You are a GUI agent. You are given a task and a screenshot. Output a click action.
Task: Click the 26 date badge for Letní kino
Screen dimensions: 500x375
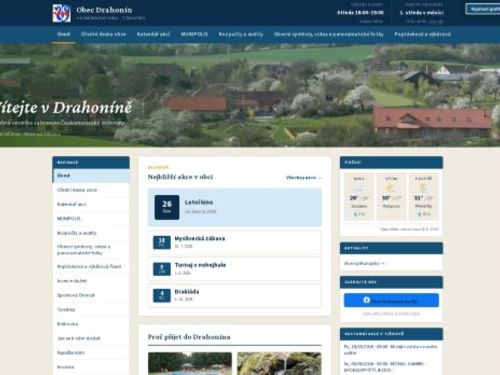(x=167, y=207)
